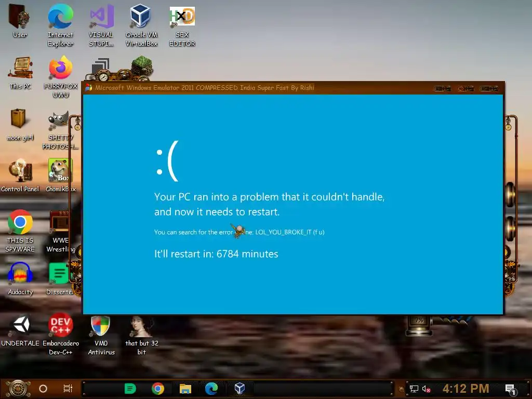Launch ChomikBox desktop shortcut

[x=61, y=176]
